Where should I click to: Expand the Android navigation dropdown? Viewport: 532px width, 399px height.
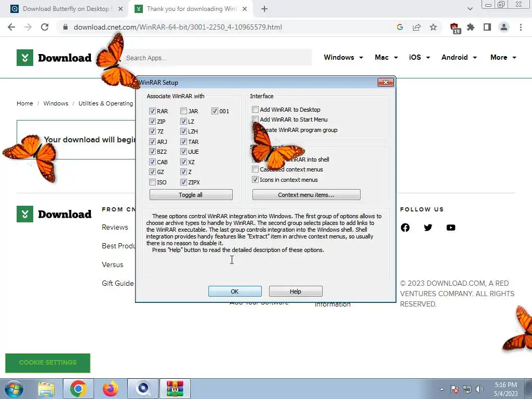(459, 57)
